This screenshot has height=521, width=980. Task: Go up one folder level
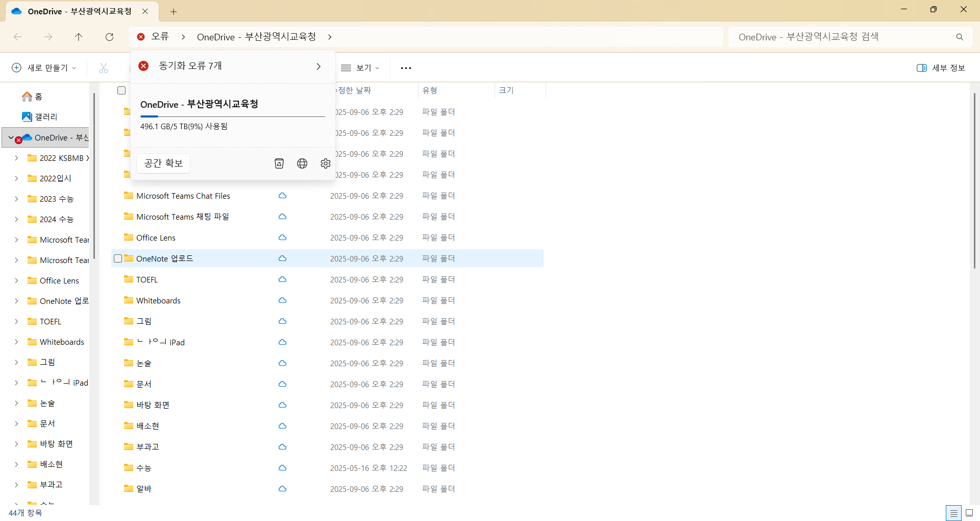[79, 37]
